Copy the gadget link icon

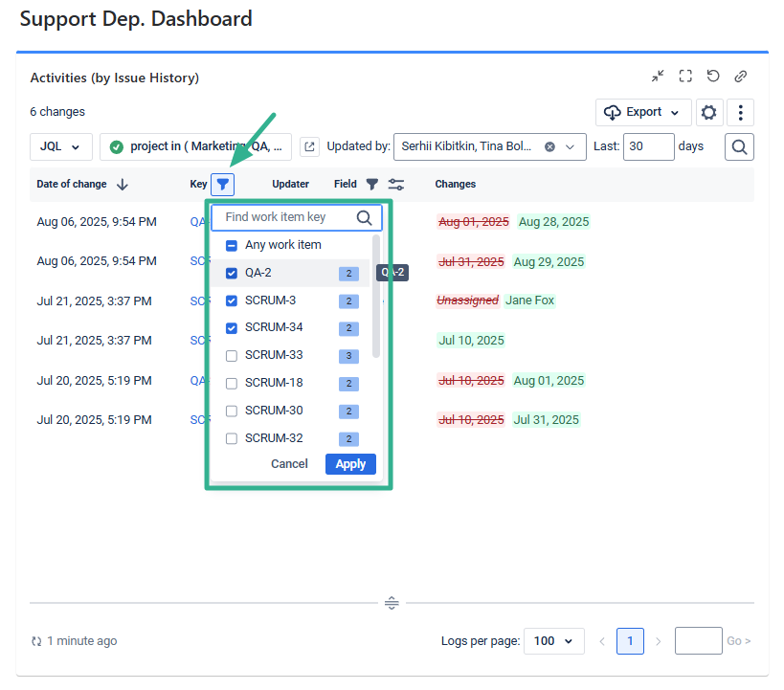741,77
